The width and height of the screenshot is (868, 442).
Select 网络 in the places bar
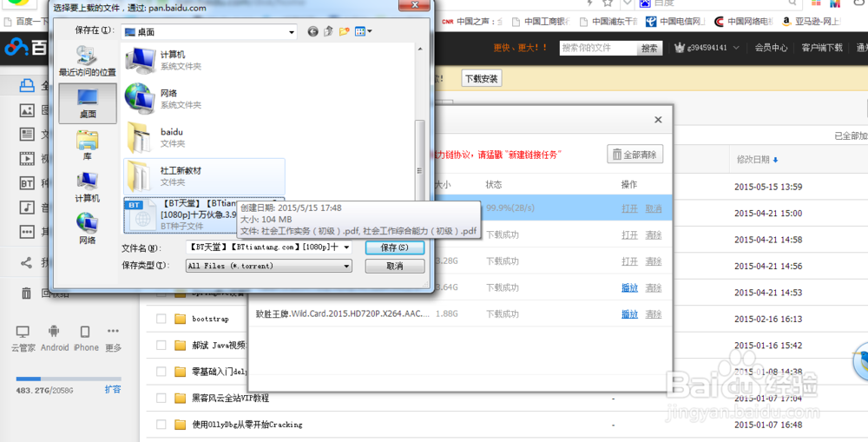(x=88, y=228)
